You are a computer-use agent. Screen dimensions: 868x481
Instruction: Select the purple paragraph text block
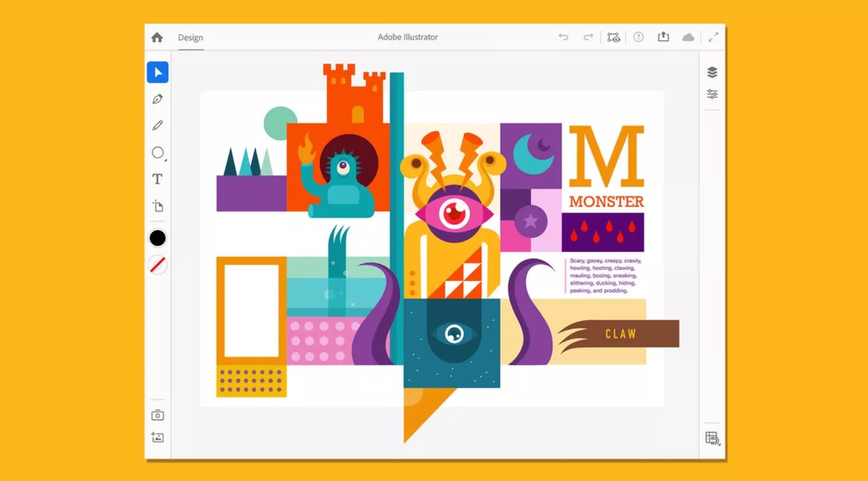pyautogui.click(x=605, y=275)
